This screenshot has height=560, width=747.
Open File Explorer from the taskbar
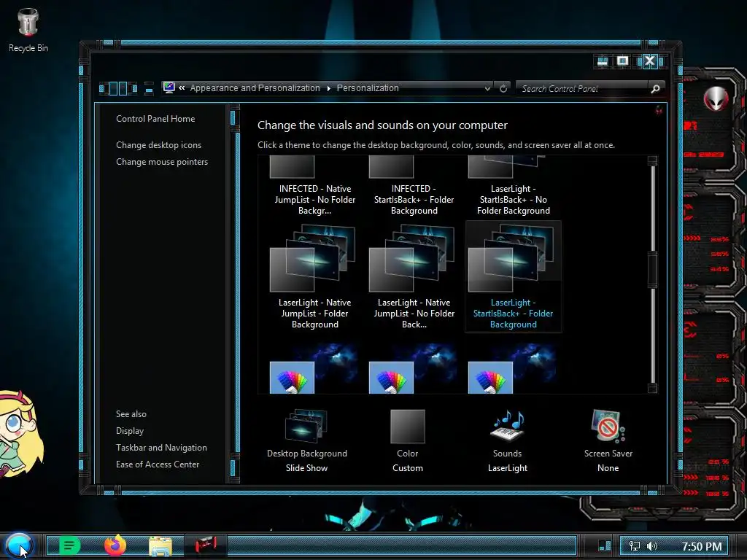pyautogui.click(x=160, y=546)
